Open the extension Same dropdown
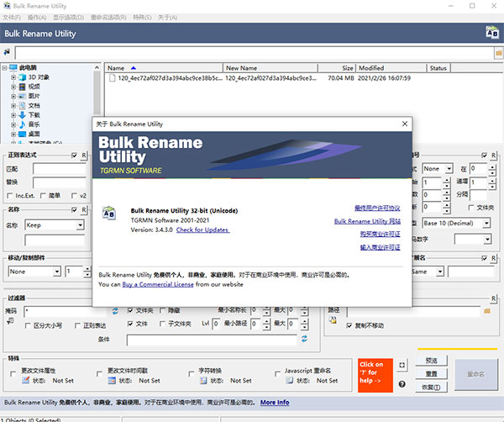 (x=440, y=272)
